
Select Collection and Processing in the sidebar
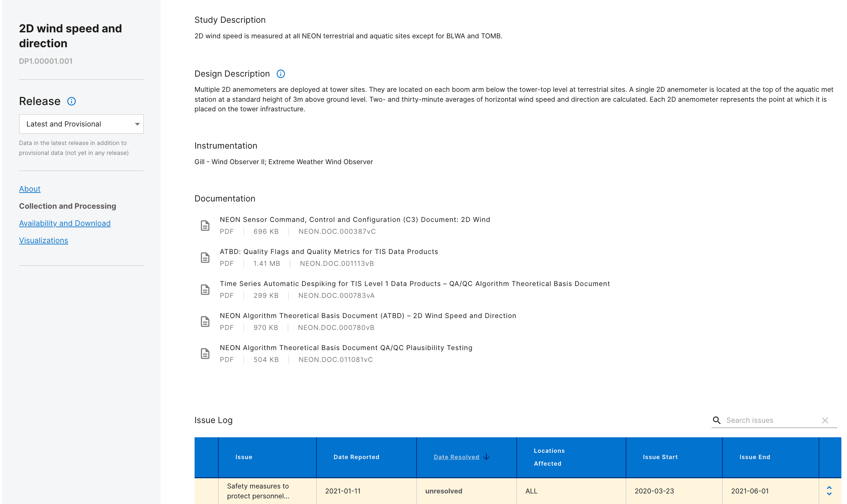[x=67, y=206]
